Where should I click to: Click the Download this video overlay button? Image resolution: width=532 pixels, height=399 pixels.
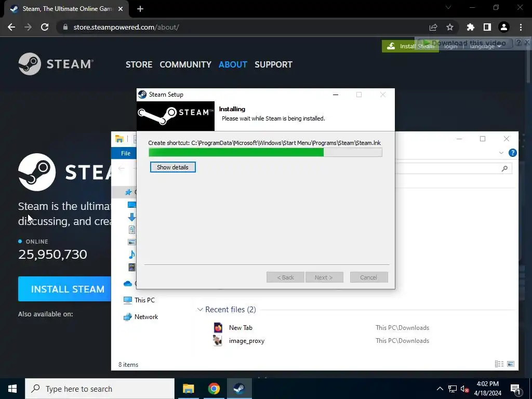[x=465, y=43]
